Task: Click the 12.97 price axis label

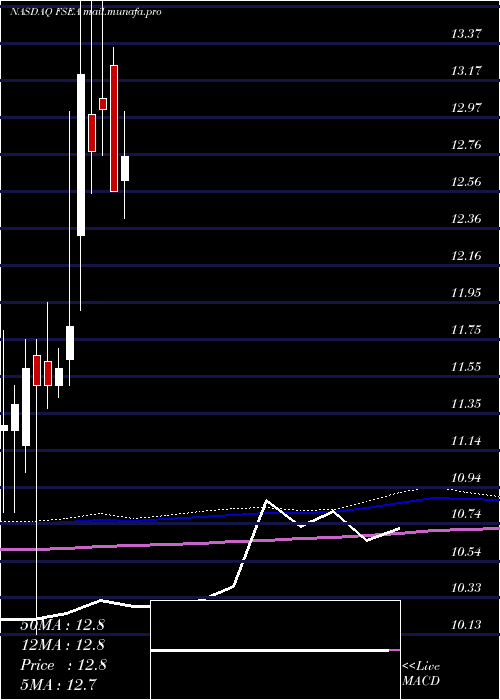Action: (466, 108)
